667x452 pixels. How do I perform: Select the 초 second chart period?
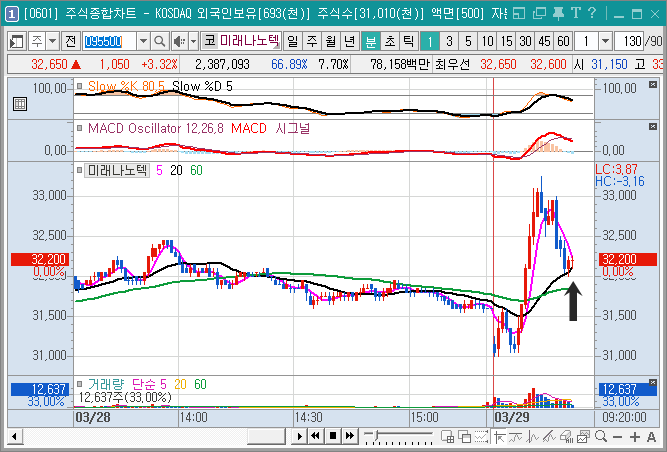pos(390,41)
